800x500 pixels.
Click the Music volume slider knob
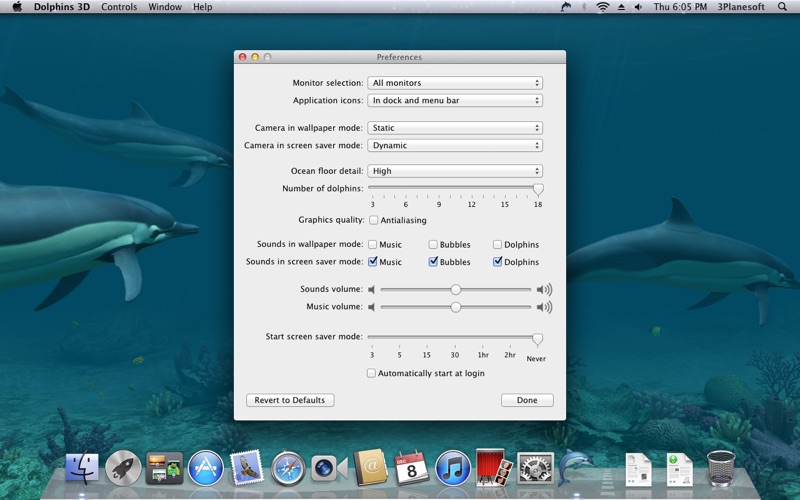[x=456, y=307]
